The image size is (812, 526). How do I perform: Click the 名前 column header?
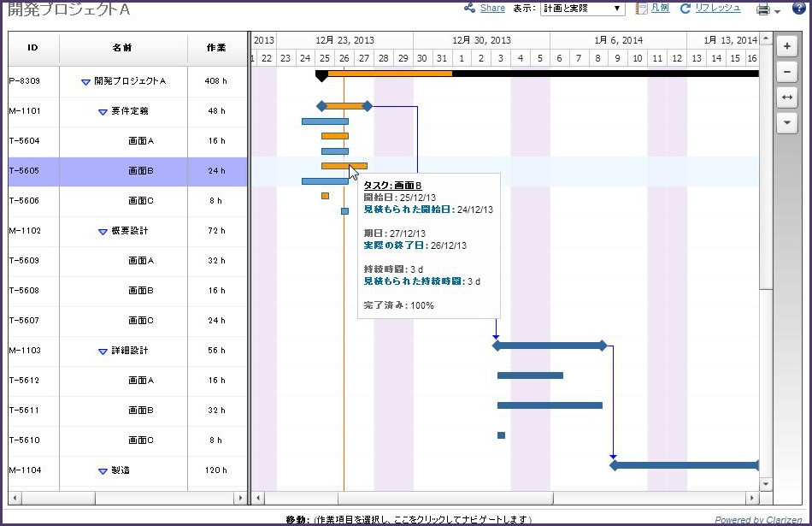coord(122,48)
